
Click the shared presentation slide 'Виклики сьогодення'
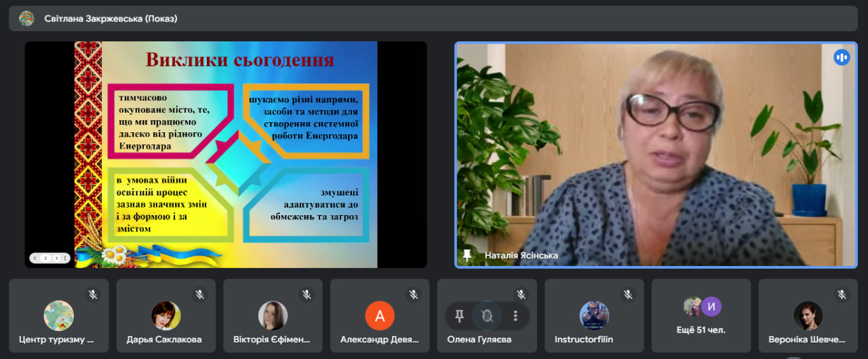coord(226,155)
